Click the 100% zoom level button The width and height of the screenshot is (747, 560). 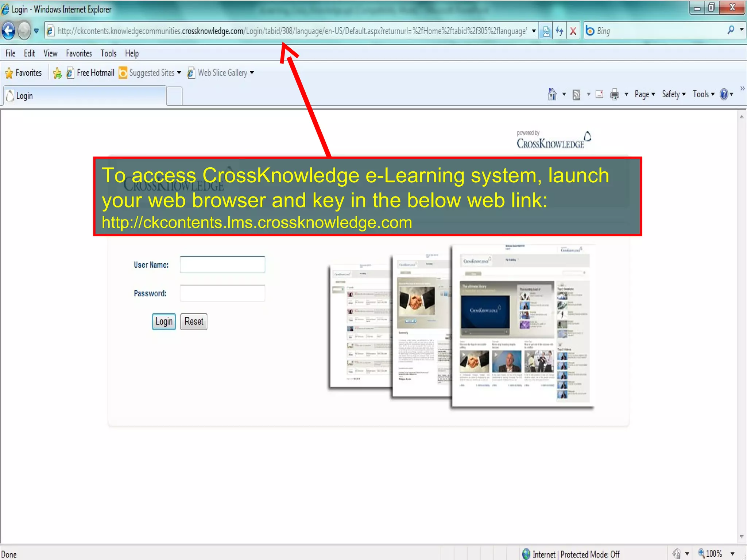point(710,554)
